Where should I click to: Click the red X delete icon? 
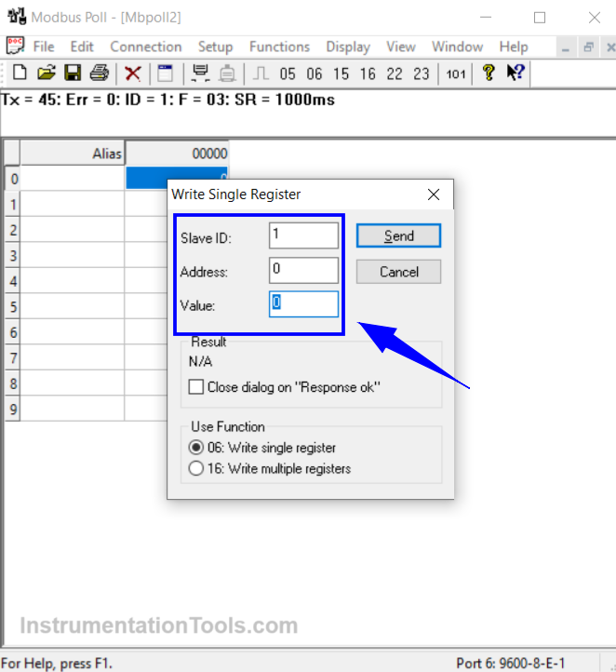coord(133,74)
